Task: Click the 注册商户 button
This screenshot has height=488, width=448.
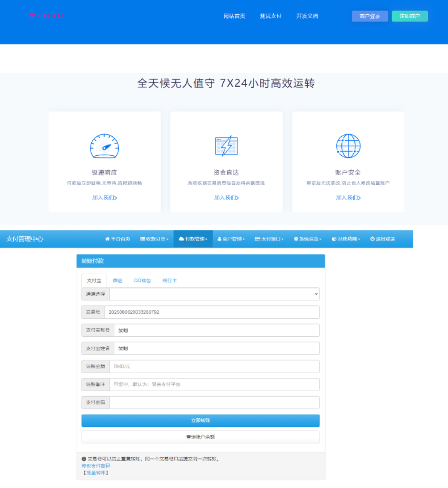Action: click(x=410, y=16)
